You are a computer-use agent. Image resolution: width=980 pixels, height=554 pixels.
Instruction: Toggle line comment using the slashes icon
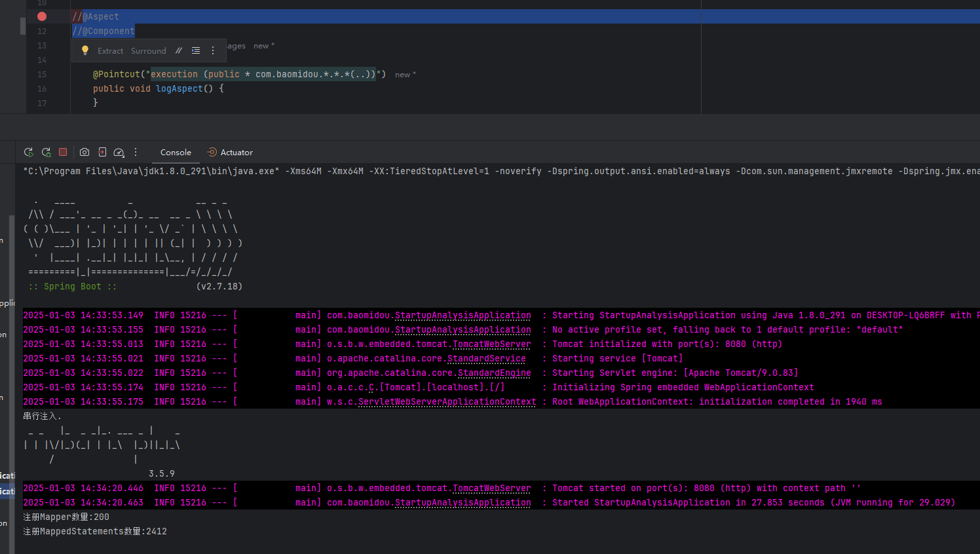(179, 50)
